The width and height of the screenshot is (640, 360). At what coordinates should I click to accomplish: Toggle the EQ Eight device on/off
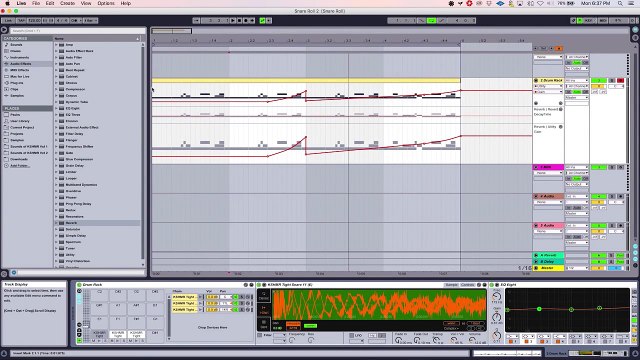[492, 284]
